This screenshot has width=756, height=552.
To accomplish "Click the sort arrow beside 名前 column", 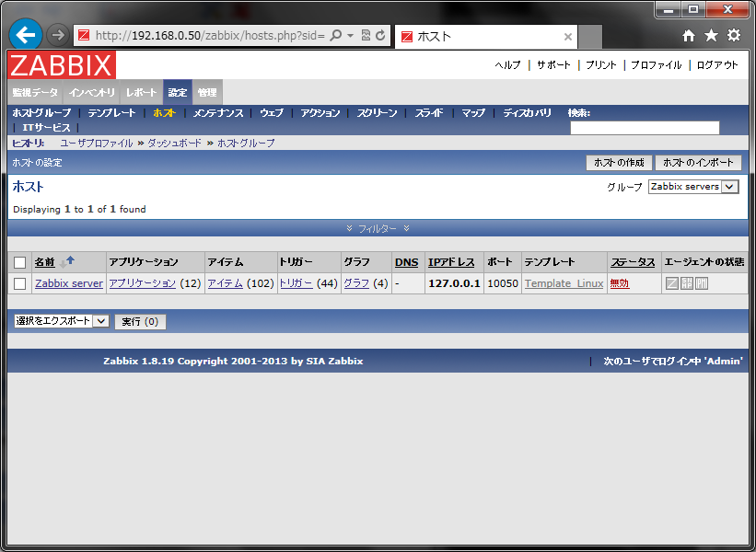I will coord(66,262).
